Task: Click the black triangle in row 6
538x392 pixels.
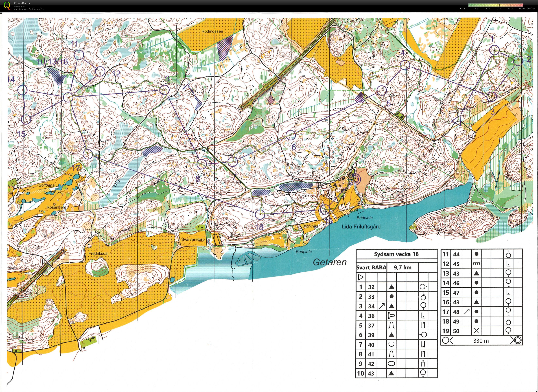Action: click(392, 335)
